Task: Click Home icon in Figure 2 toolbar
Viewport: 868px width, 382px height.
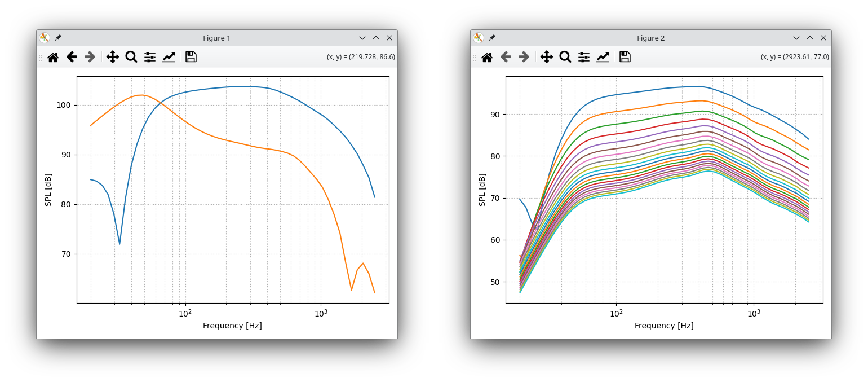Action: pos(487,57)
